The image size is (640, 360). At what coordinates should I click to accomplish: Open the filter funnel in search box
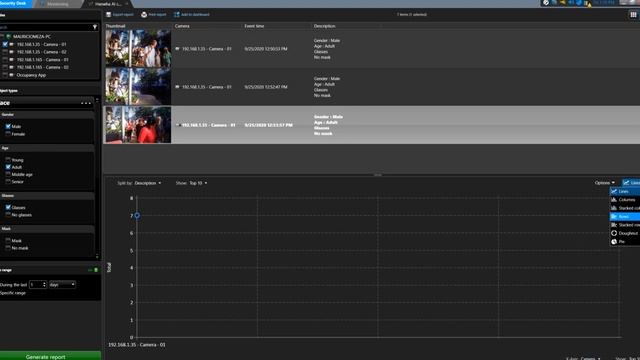95,27
